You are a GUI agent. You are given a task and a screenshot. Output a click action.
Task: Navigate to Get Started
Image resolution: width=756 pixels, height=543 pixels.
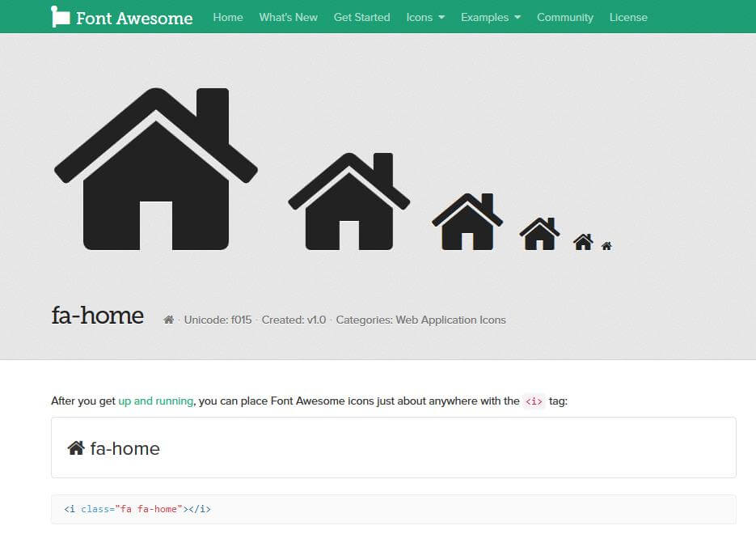point(361,17)
